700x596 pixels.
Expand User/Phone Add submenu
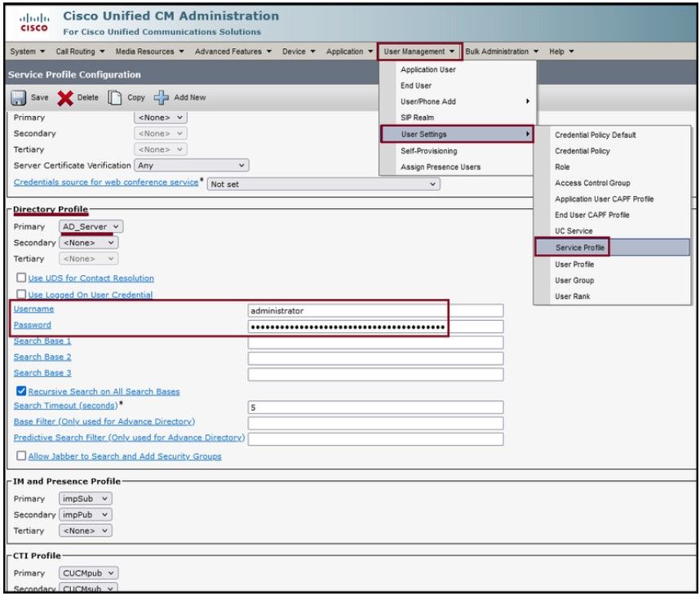tap(458, 102)
